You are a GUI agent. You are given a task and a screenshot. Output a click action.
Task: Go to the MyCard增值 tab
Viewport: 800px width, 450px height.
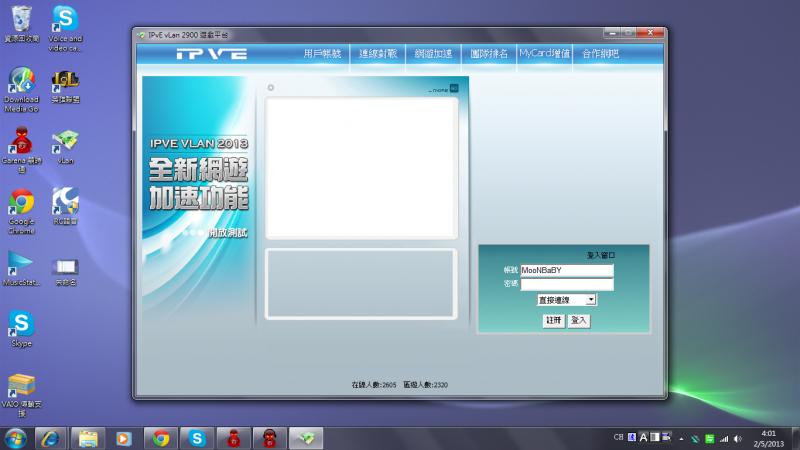(x=544, y=53)
